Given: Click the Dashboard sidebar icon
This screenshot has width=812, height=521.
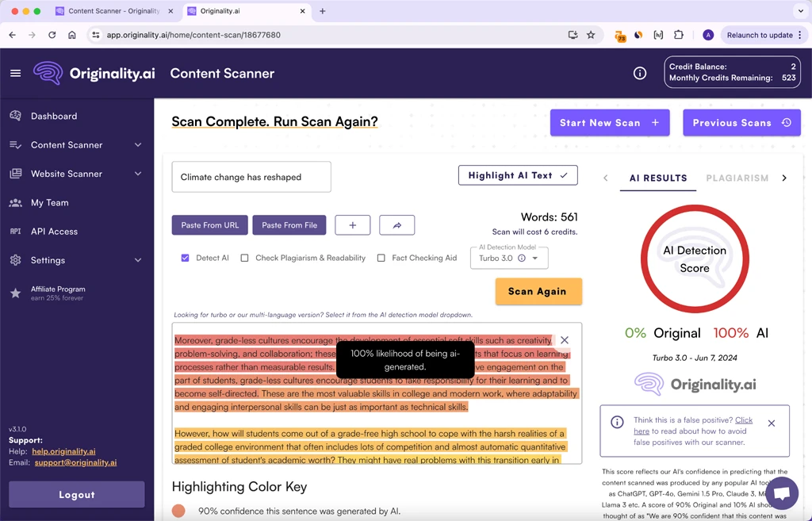Looking at the screenshot, I should [16, 116].
